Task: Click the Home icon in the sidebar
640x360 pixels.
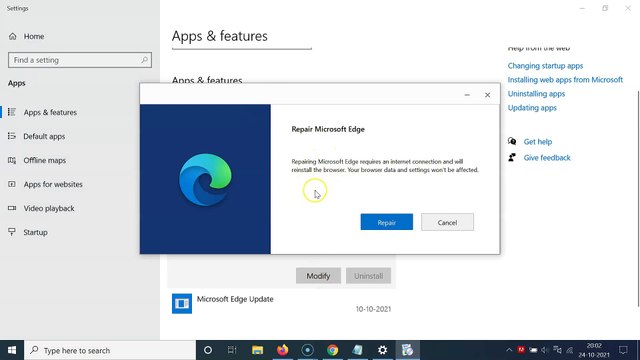Action: 13,36
